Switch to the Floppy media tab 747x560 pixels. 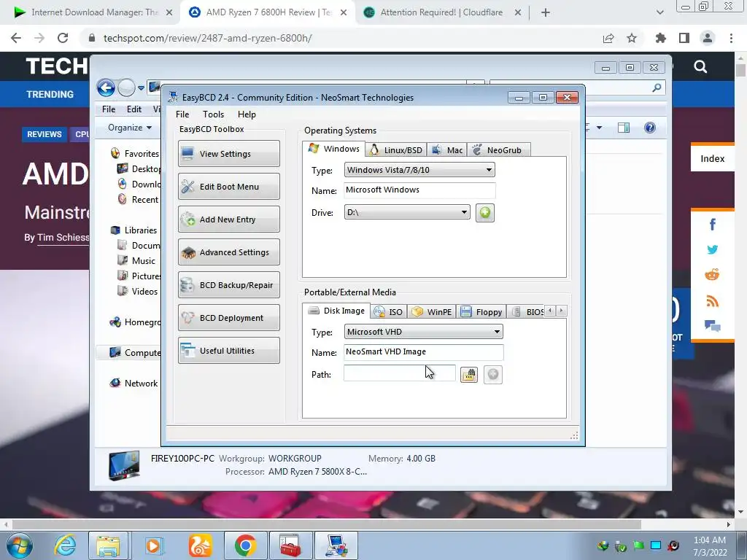[x=481, y=312]
